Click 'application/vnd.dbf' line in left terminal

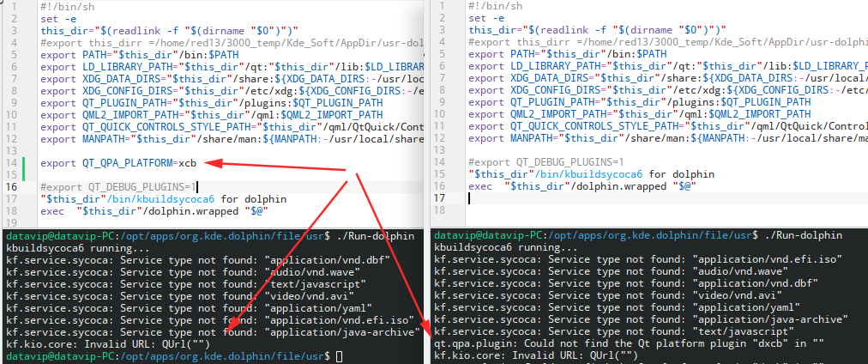[198, 260]
